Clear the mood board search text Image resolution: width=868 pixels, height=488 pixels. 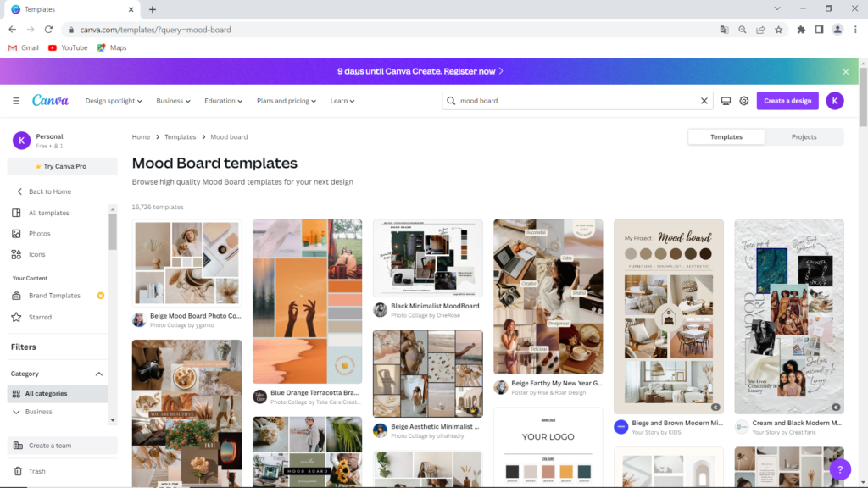tap(704, 101)
